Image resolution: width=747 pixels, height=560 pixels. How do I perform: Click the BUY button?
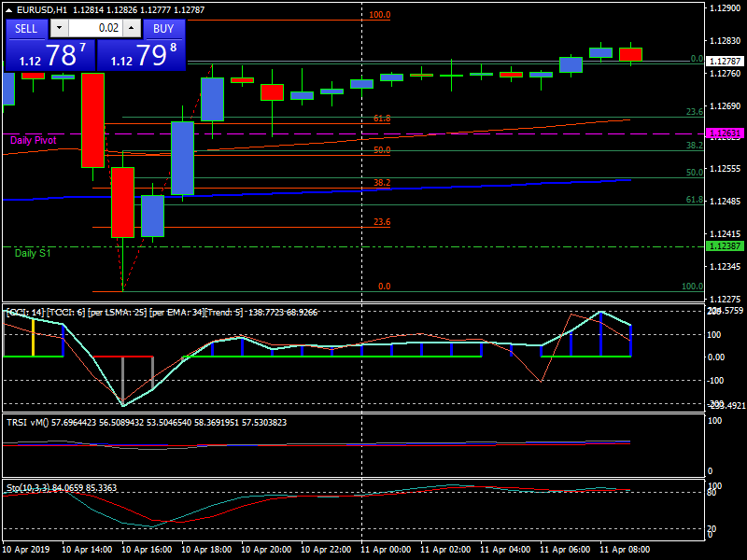pos(163,28)
